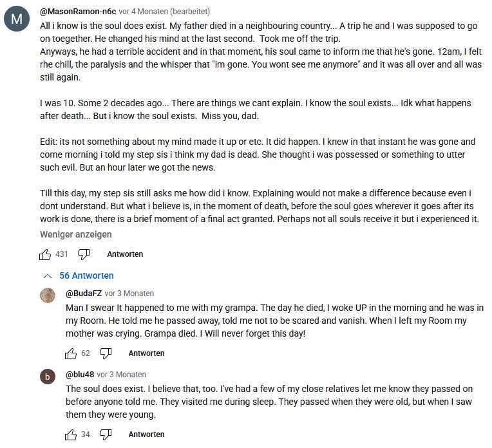Like BudaFZ's reply about grampa
The height and width of the screenshot is (448, 492).
[x=71, y=353]
